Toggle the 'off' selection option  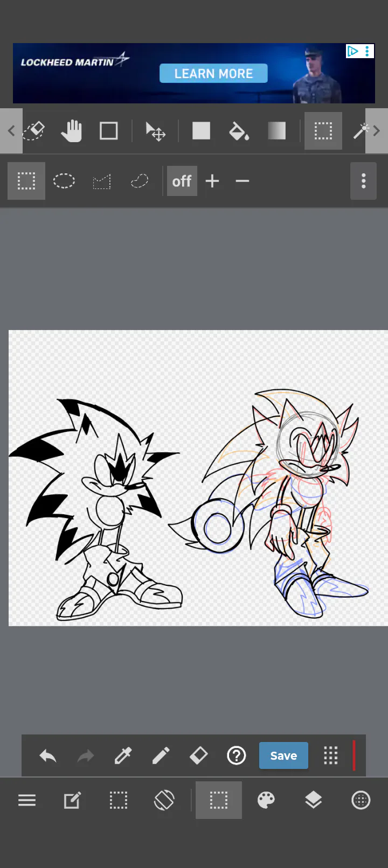(x=182, y=181)
